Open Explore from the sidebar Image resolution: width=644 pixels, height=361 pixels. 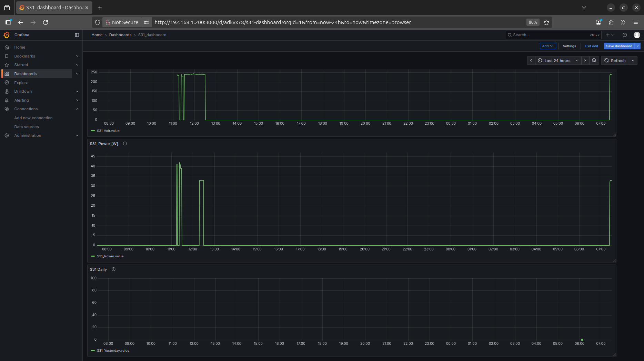pyautogui.click(x=21, y=83)
